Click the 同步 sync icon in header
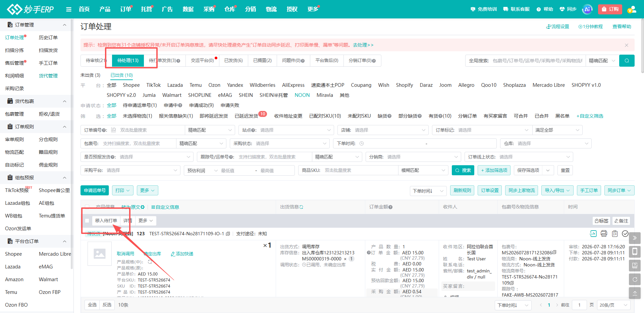The image size is (644, 313). (x=562, y=9)
